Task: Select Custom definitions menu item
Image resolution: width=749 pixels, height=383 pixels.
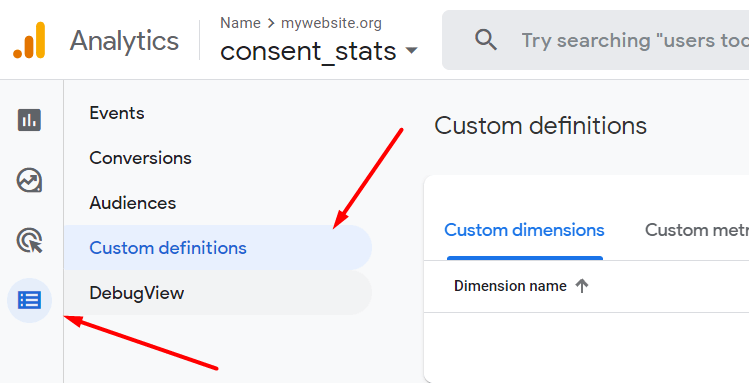Action: (x=218, y=247)
